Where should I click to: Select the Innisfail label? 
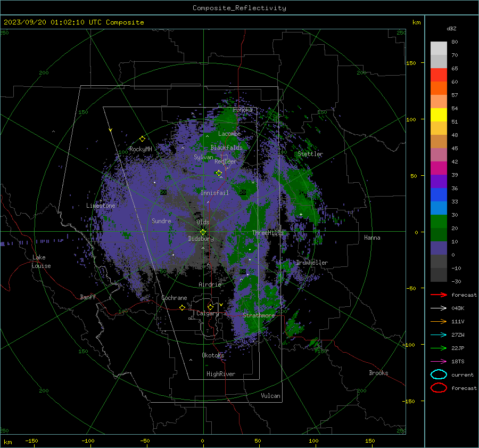pyautogui.click(x=214, y=193)
